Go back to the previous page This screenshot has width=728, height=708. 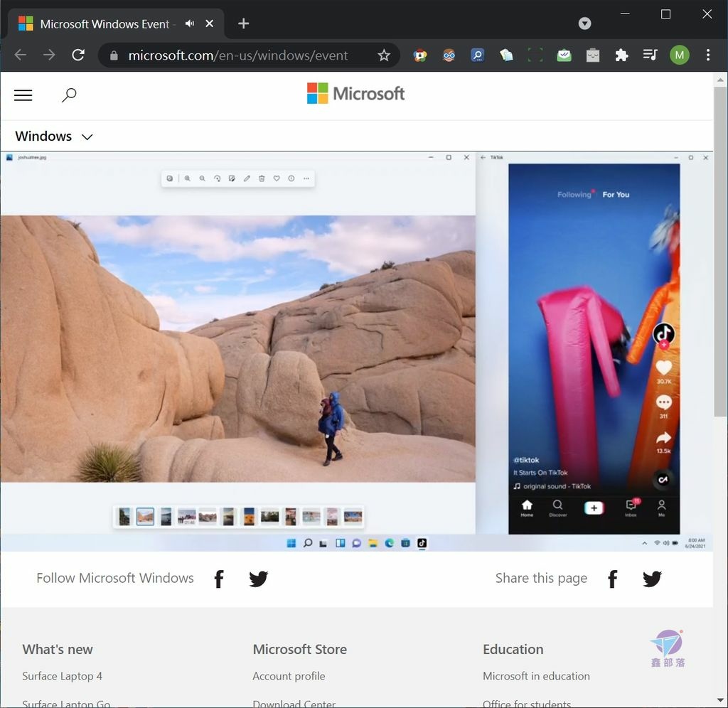click(21, 55)
